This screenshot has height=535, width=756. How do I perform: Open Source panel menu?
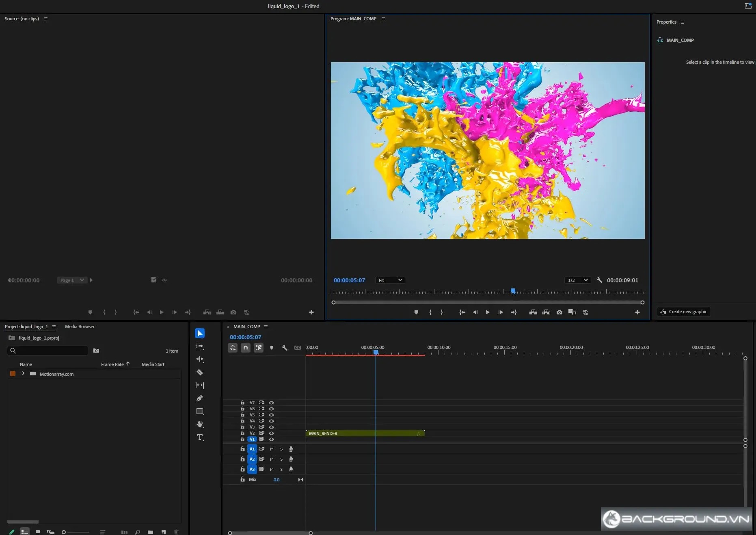45,19
